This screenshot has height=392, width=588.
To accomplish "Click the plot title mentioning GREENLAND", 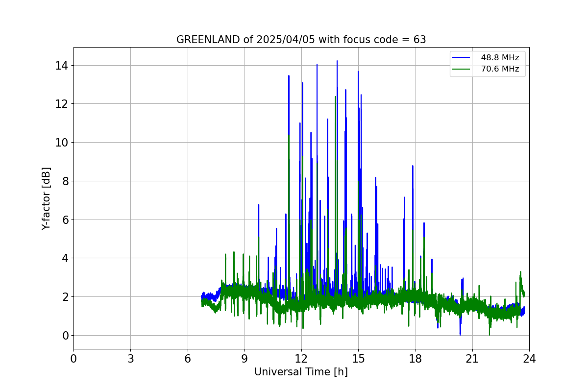I will [x=301, y=40].
